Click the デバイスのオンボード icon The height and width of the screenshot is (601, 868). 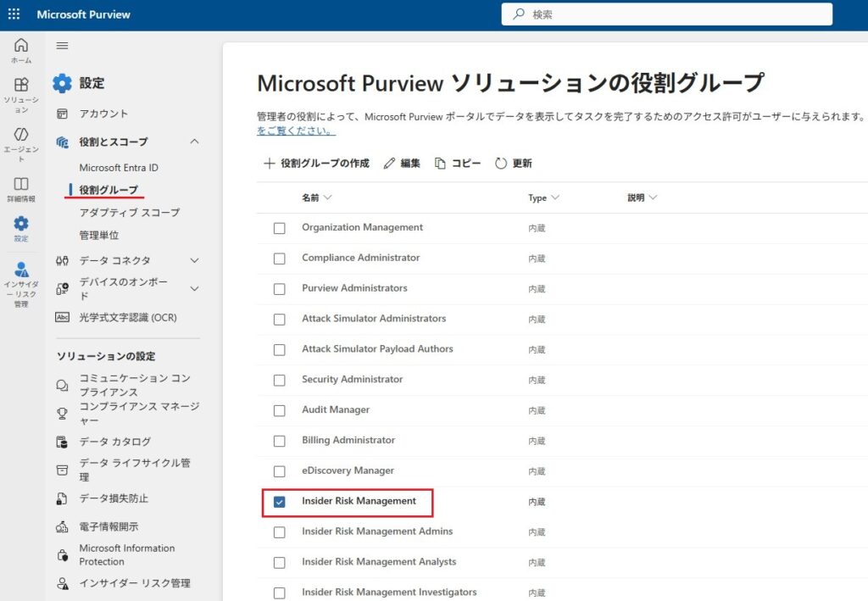point(62,289)
